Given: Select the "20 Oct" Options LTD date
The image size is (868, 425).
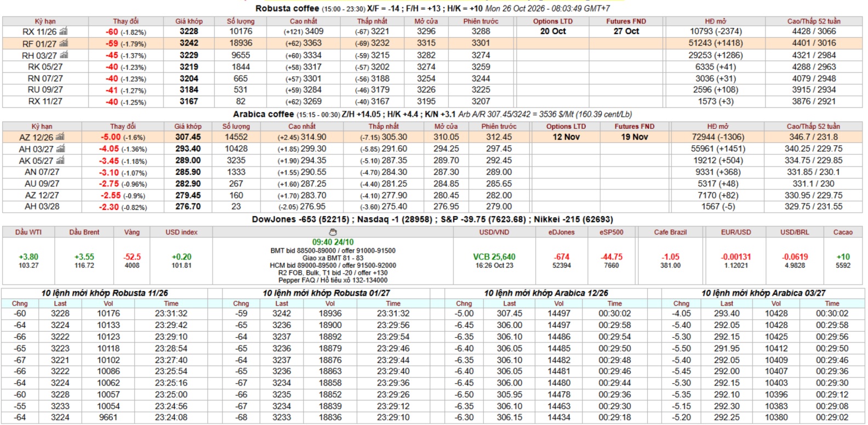Looking at the screenshot, I should (x=553, y=31).
